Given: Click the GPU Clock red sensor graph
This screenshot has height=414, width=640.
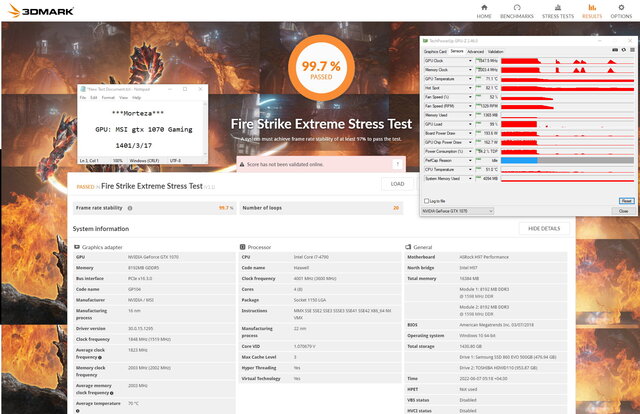Looking at the screenshot, I should pos(567,61).
